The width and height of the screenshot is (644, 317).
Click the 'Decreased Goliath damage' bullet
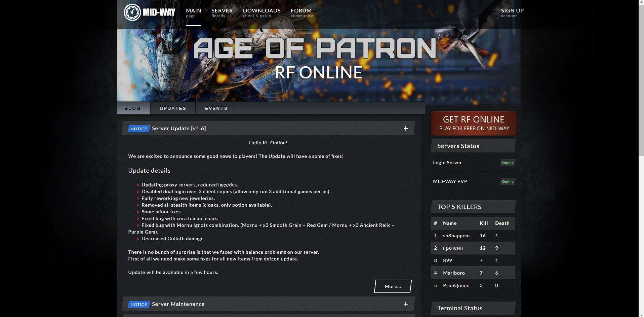172,239
